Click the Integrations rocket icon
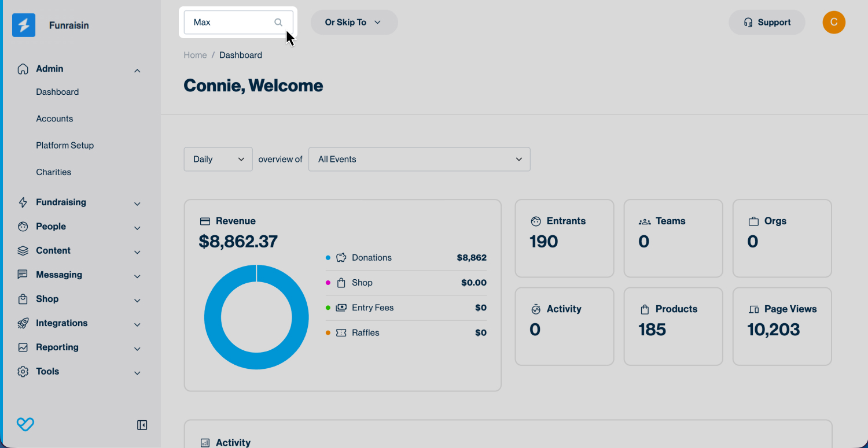Viewport: 868px width, 448px height. [x=23, y=323]
